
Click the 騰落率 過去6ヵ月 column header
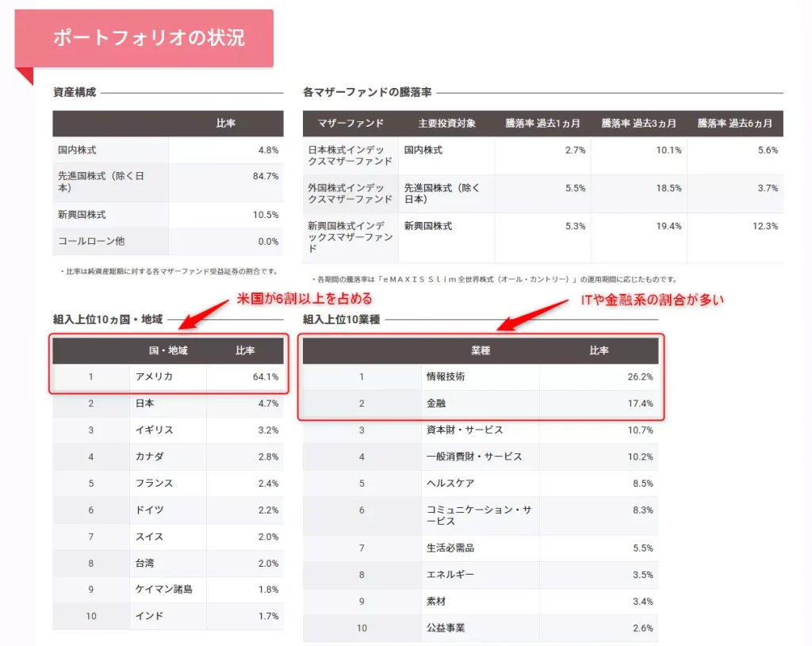(735, 123)
